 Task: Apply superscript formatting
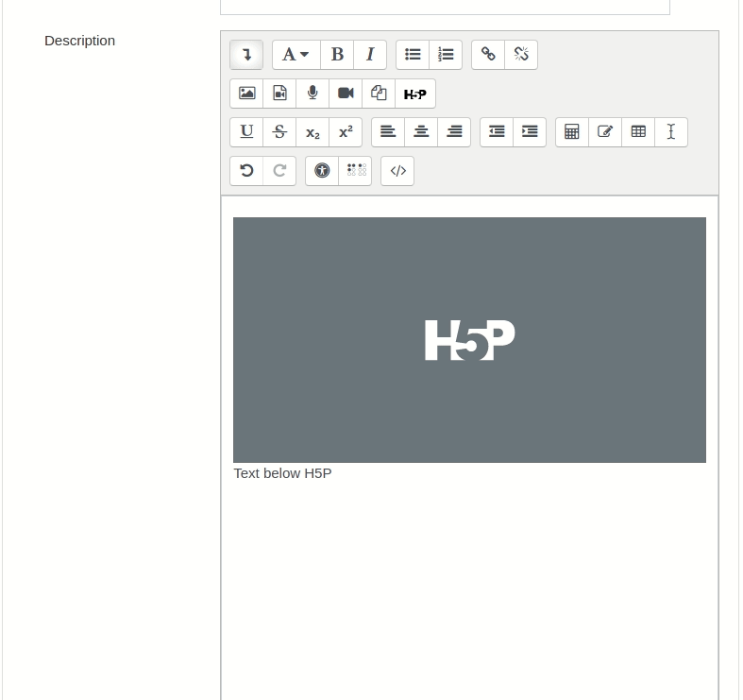[346, 132]
